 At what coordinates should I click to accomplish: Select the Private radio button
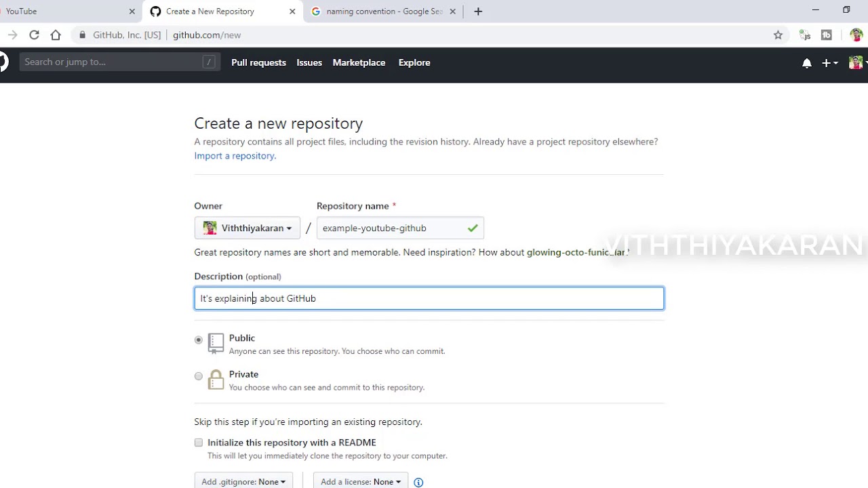199,376
